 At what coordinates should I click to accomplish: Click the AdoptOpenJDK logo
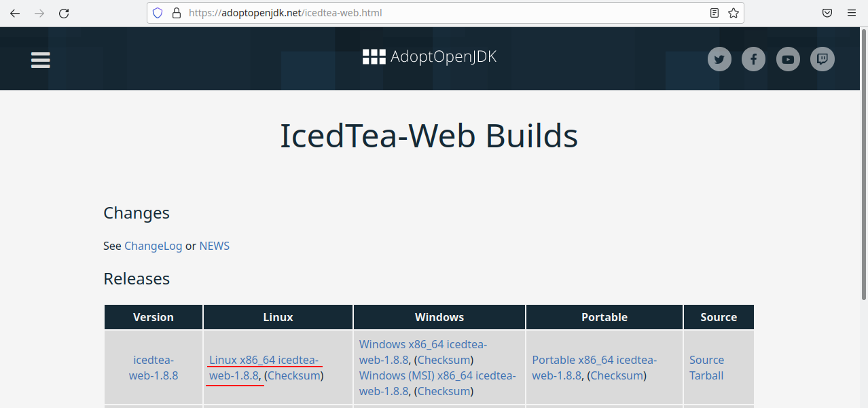pos(429,57)
